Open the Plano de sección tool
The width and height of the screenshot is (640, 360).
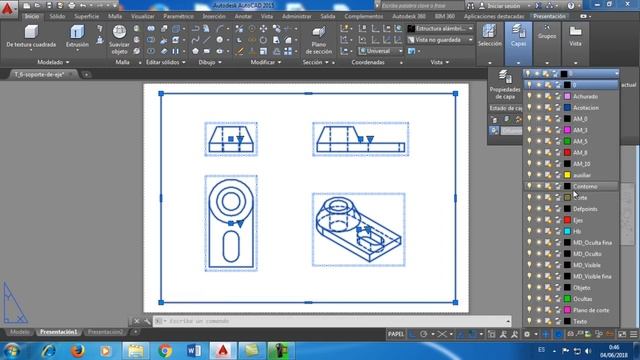tap(318, 40)
